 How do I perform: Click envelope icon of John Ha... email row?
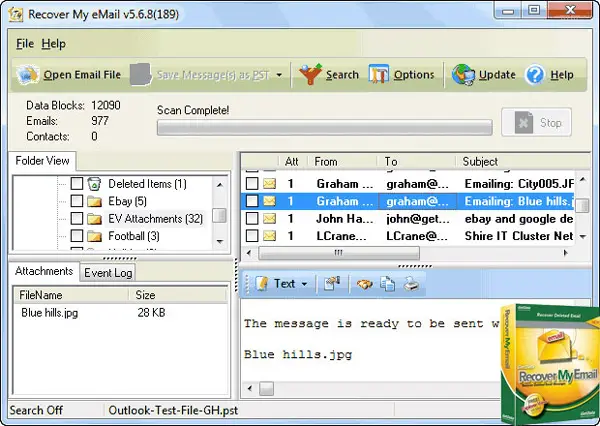[269, 219]
